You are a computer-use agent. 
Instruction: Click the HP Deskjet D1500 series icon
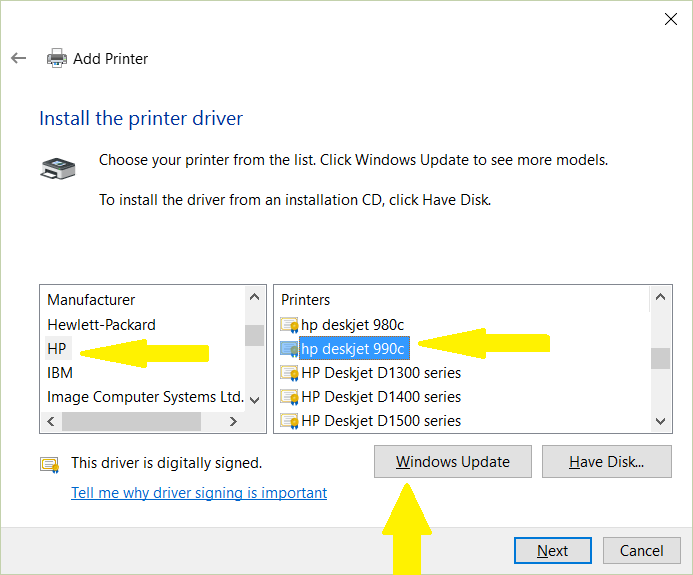[289, 421]
